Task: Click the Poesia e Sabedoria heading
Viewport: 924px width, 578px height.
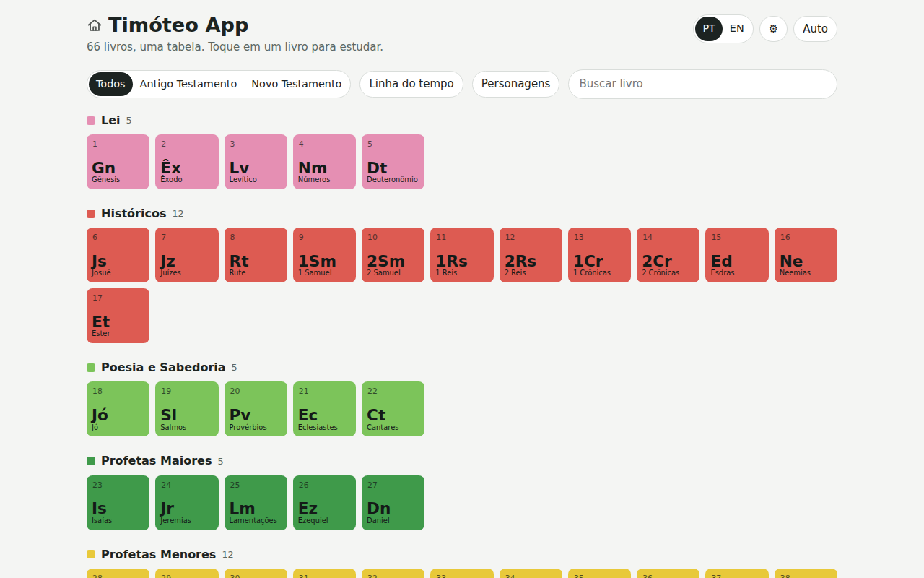Action: [x=163, y=367]
